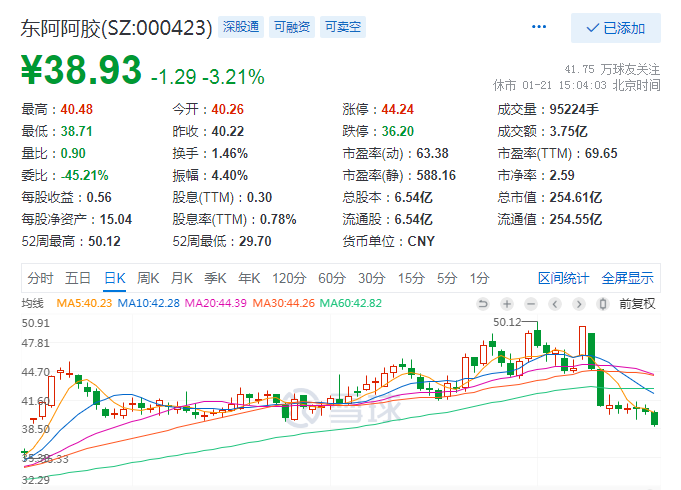Click the MA20:44.39 indicator label

[x=216, y=303]
